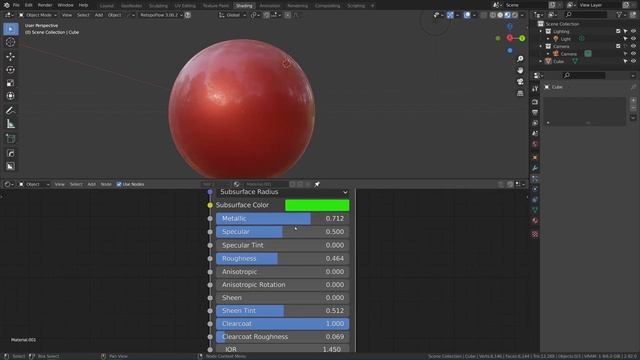Click the properties editor search field

[x=584, y=76]
